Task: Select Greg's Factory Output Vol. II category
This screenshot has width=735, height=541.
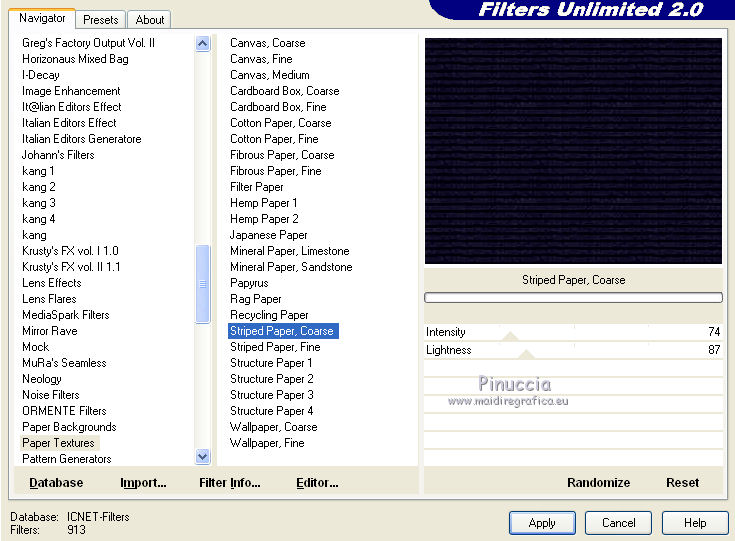Action: 88,43
